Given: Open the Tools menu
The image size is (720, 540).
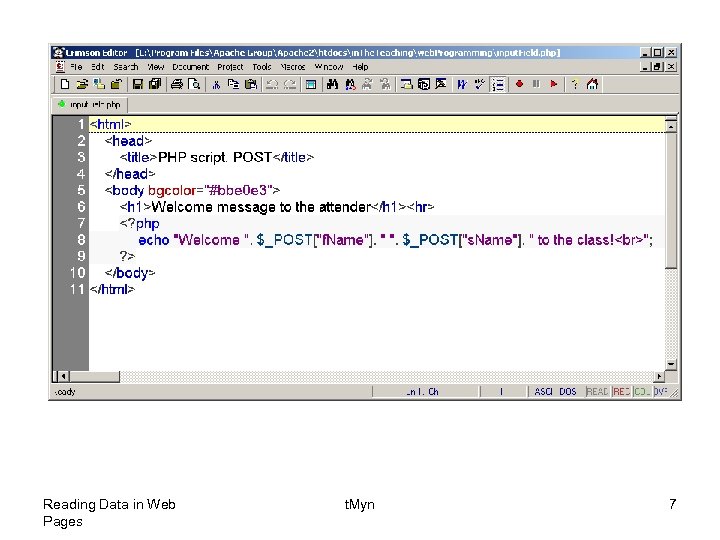Looking at the screenshot, I should tap(262, 67).
